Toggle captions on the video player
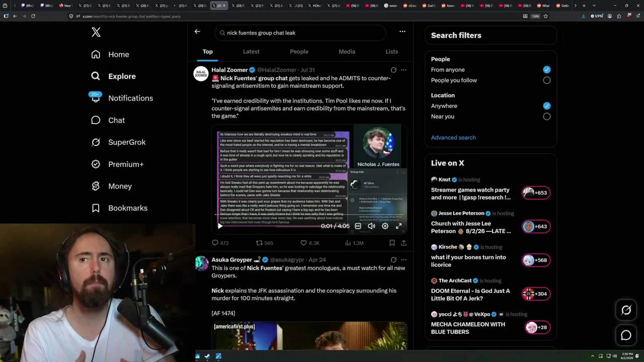The width and height of the screenshot is (644, 362). click(358, 226)
